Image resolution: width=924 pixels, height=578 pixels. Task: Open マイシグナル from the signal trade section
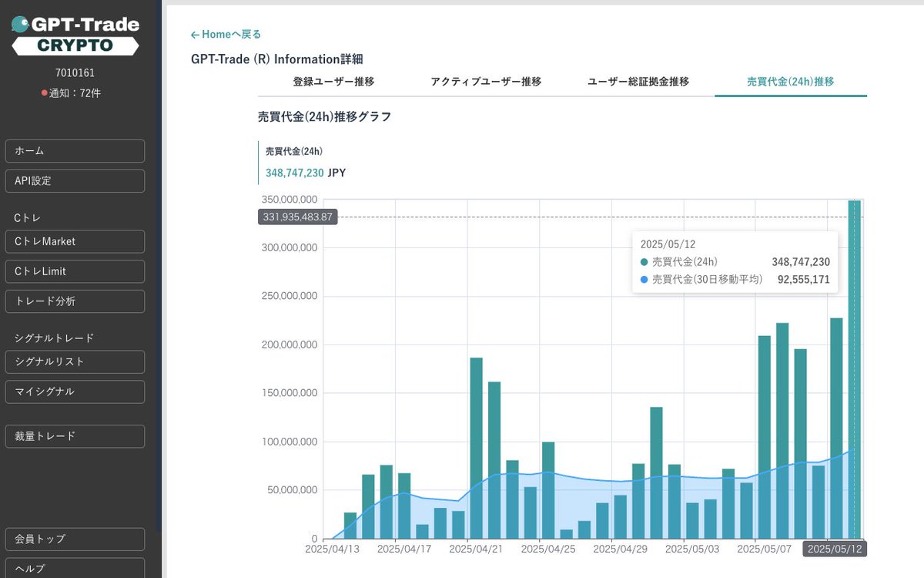75,391
